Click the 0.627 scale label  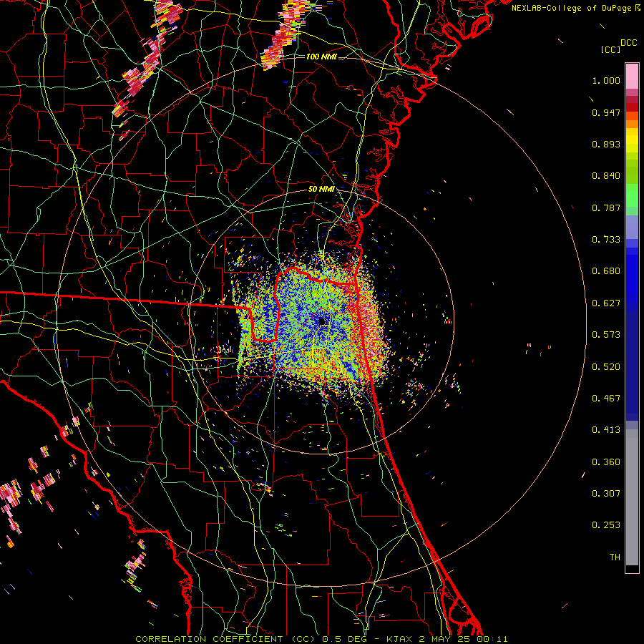[x=606, y=303]
